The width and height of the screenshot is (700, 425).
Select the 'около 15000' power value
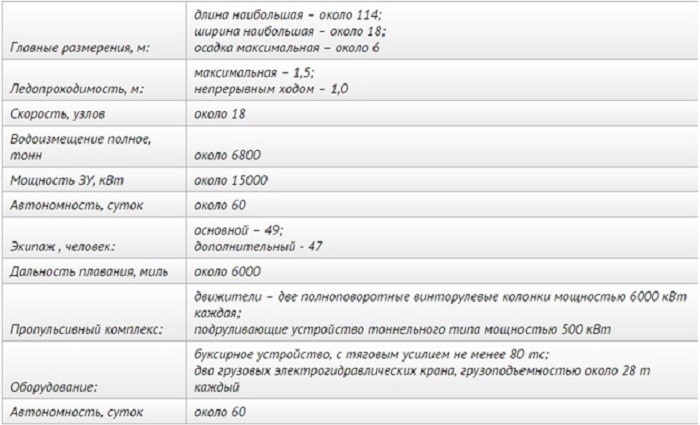[231, 182]
